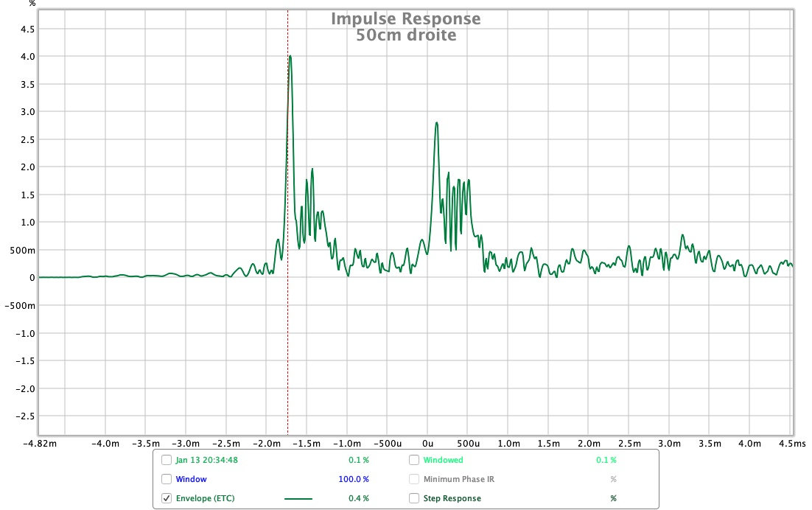Click the 0.1 % value beside Windowed

606,460
